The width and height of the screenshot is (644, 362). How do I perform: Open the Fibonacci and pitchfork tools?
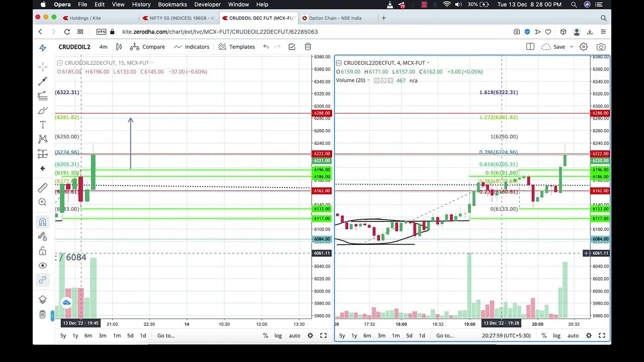43,96
